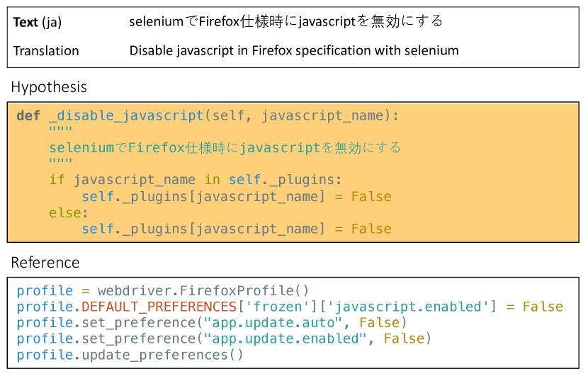Click the "def" keyword in the hypothesis code
This screenshot has height=376, width=588.
[28, 116]
